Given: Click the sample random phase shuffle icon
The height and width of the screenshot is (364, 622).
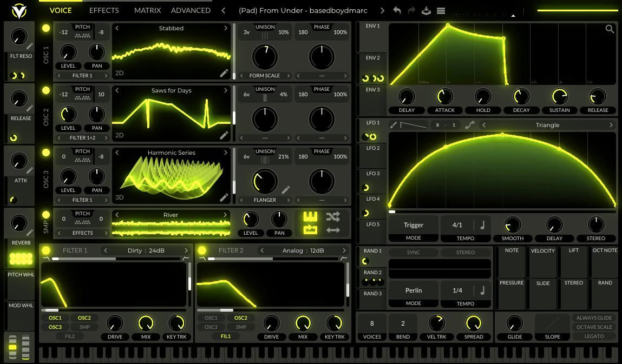Looking at the screenshot, I should (x=333, y=216).
